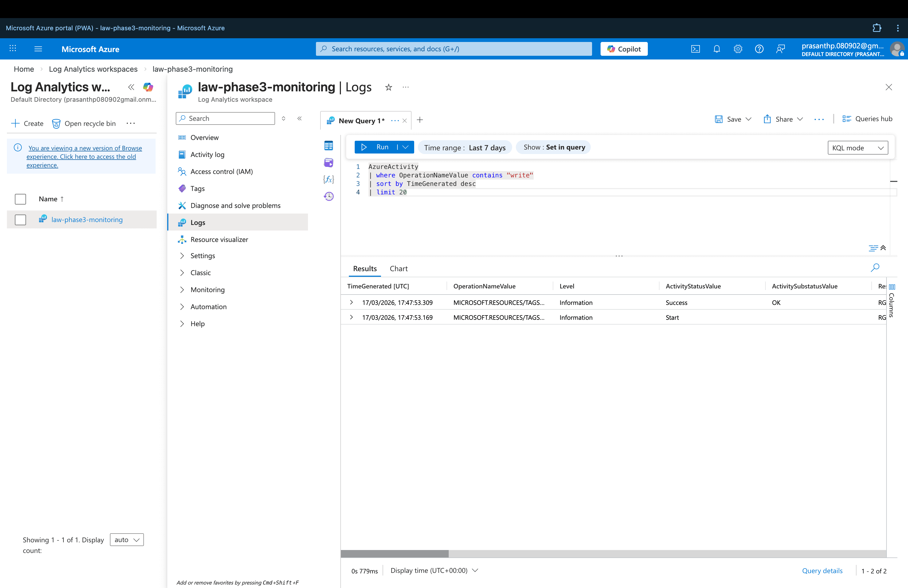Expand the first result row
This screenshot has height=588, width=908.
(x=351, y=302)
